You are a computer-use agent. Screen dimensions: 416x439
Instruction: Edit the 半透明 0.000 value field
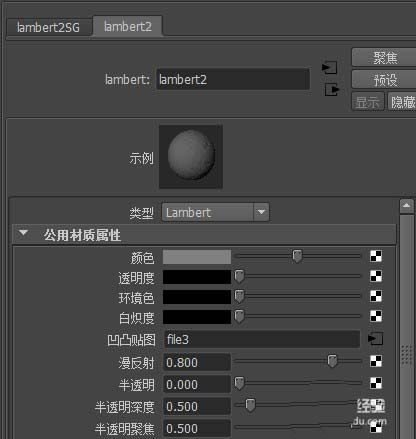click(x=197, y=384)
